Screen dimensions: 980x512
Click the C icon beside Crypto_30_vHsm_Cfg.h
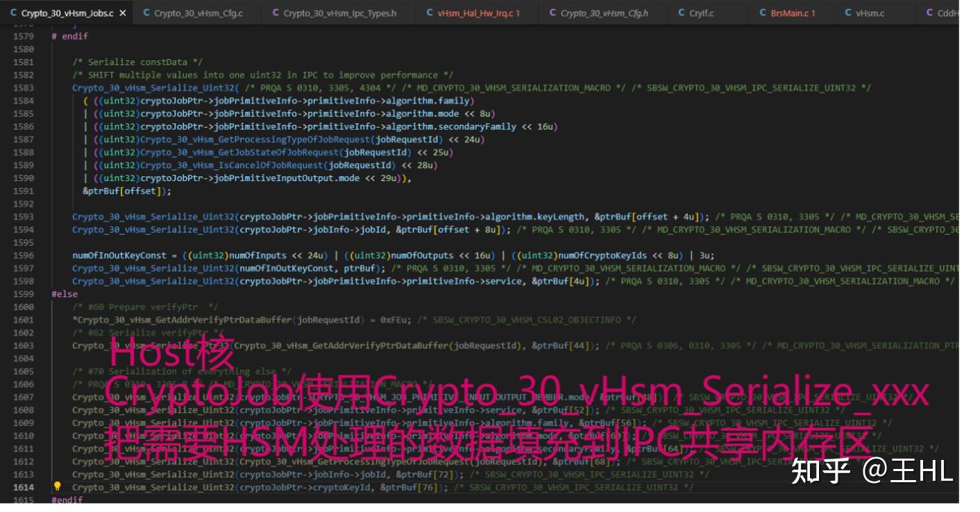pos(552,11)
